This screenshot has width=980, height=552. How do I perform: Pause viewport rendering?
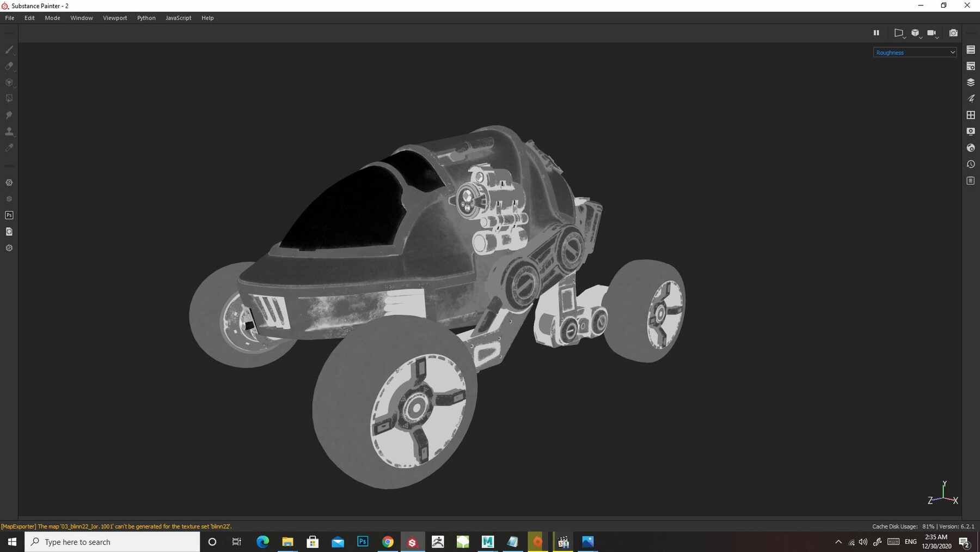[876, 33]
